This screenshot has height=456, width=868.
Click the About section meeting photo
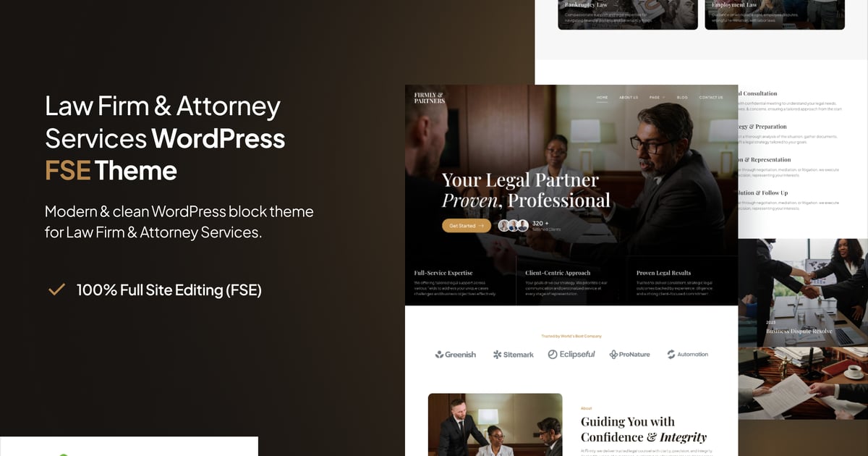pos(495,424)
